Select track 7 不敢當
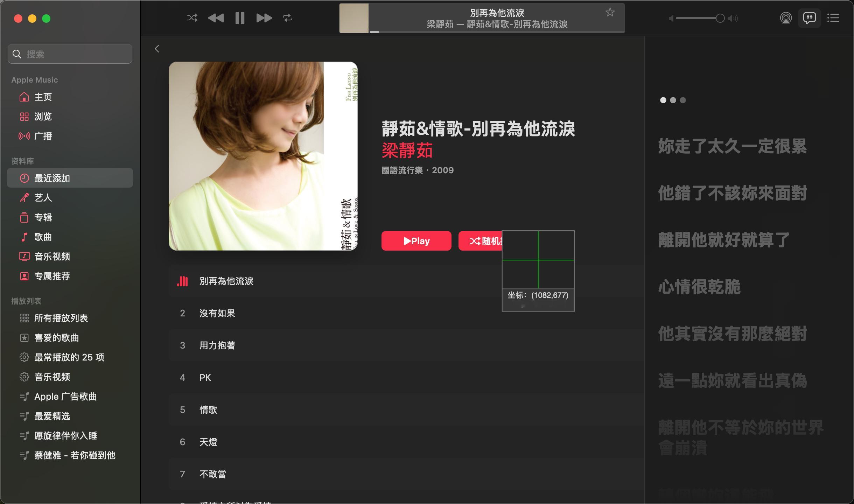Image resolution: width=854 pixels, height=504 pixels. [406, 474]
